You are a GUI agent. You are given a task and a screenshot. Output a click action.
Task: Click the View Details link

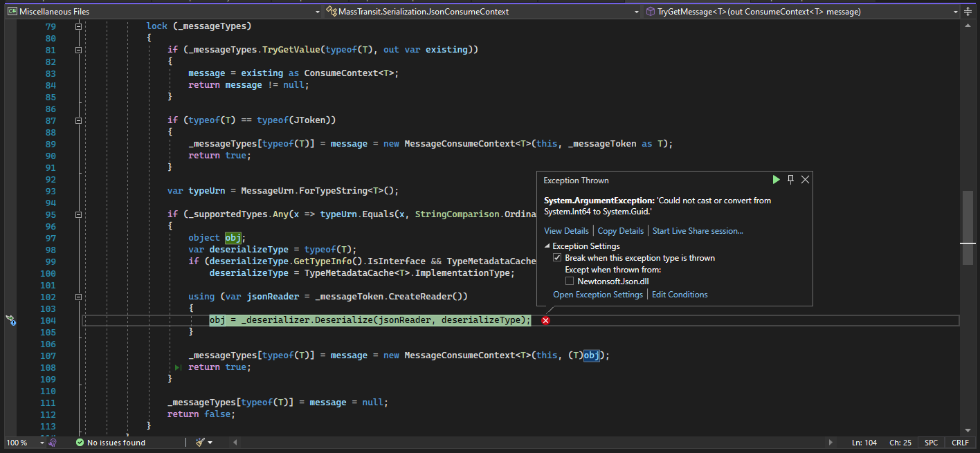pos(566,231)
